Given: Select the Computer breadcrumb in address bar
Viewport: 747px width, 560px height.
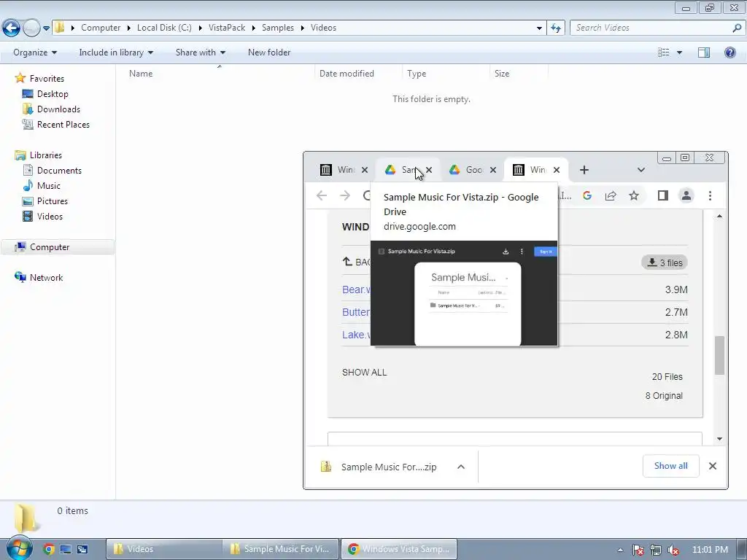Looking at the screenshot, I should [x=101, y=28].
